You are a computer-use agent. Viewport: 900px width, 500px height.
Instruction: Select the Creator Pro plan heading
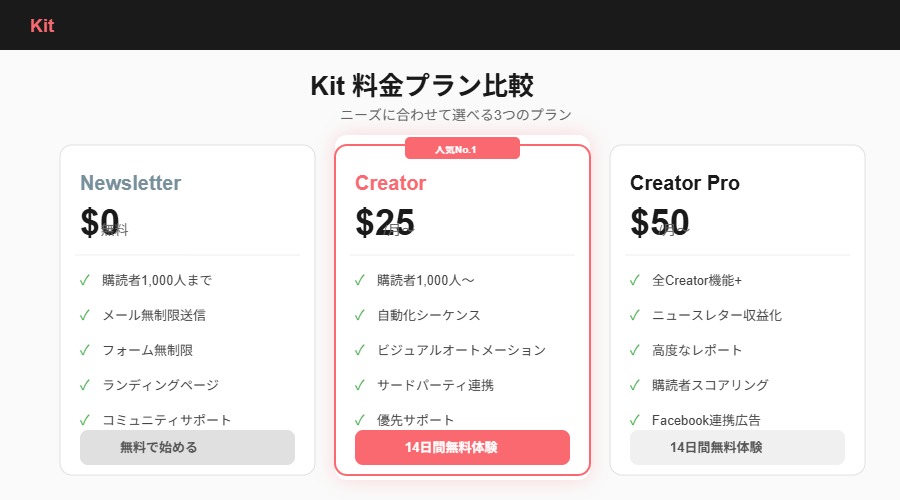click(685, 183)
